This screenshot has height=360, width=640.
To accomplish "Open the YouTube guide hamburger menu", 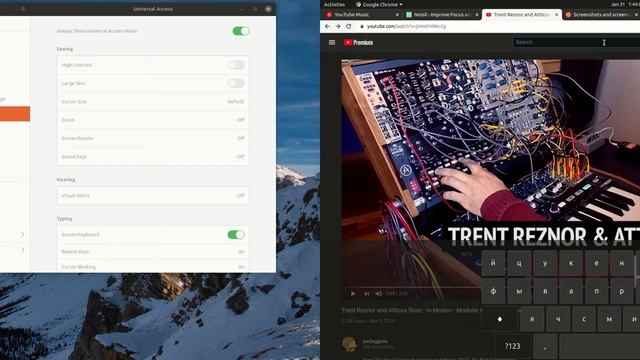I will click(x=332, y=42).
